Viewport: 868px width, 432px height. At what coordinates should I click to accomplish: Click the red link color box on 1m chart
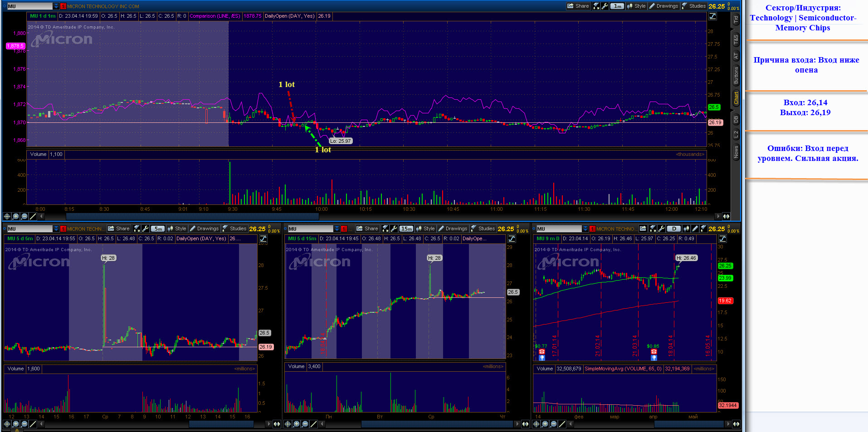pos(63,6)
